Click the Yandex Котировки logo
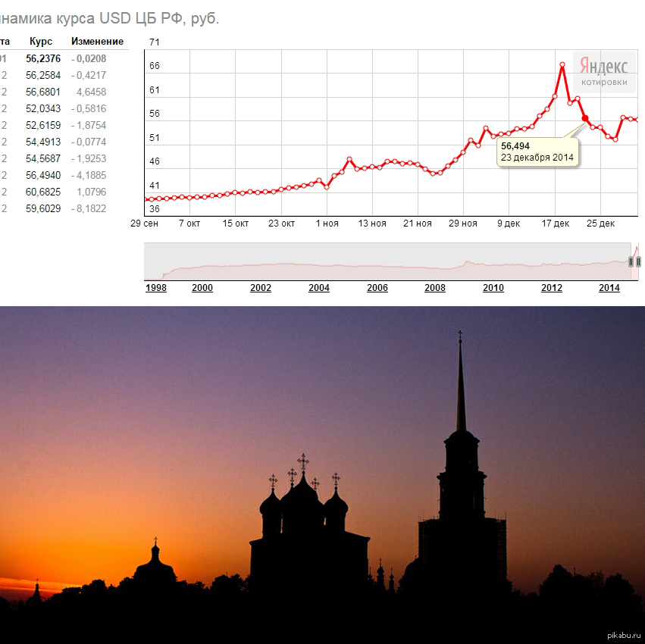This screenshot has height=644, width=645. 604,72
